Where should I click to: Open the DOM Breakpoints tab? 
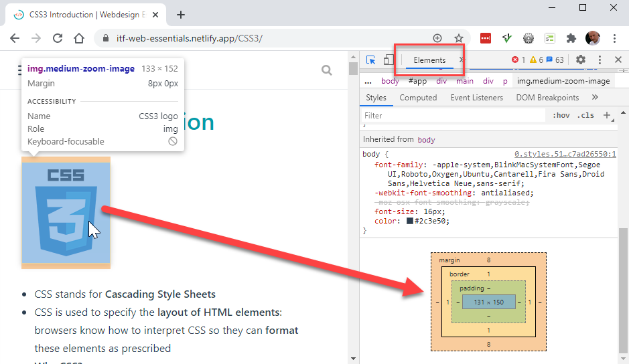tap(547, 98)
